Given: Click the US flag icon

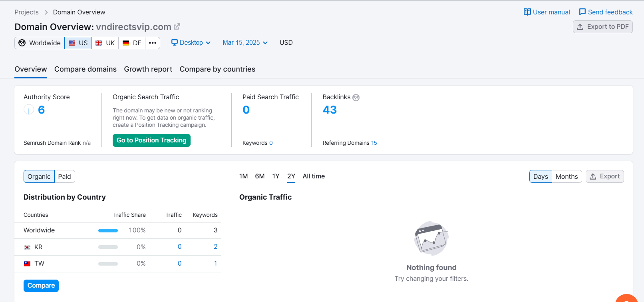Looking at the screenshot, I should tap(72, 43).
